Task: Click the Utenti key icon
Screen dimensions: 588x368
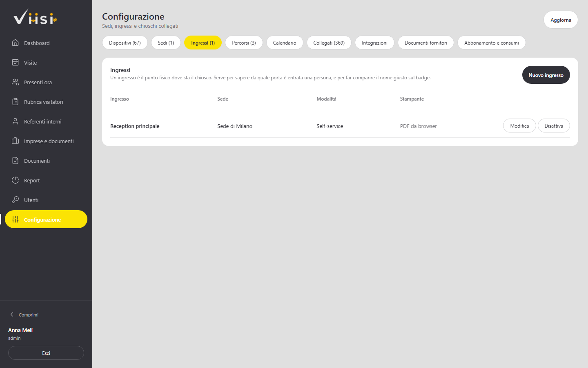Action: tap(15, 200)
